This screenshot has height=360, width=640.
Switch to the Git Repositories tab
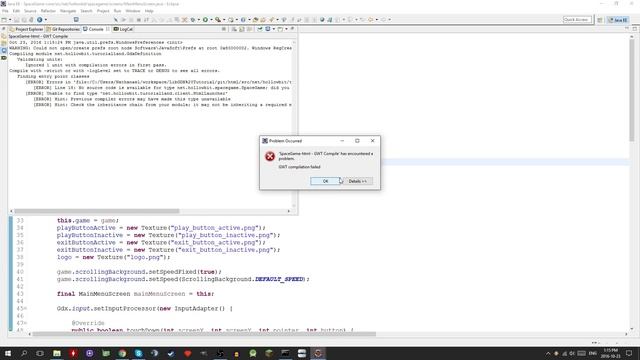pos(63,29)
